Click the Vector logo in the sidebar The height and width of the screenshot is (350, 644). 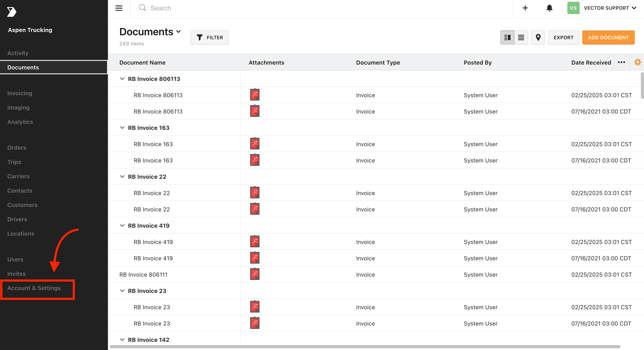pos(11,12)
